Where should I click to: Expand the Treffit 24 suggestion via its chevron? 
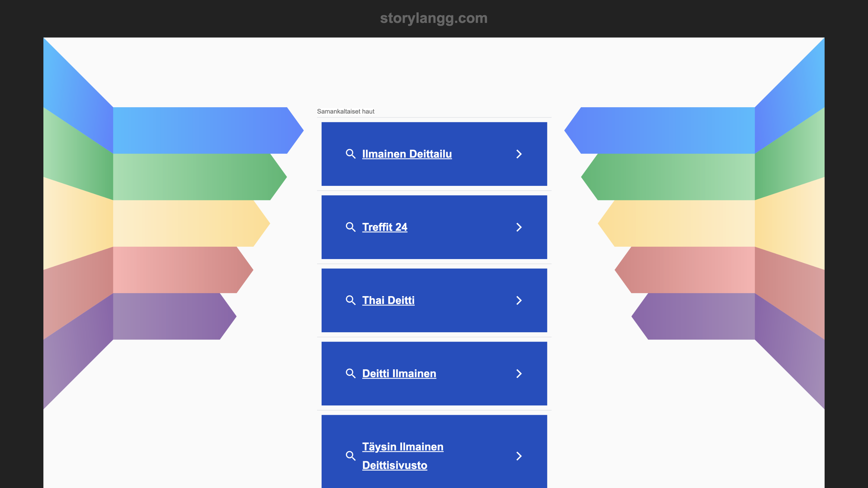click(519, 227)
